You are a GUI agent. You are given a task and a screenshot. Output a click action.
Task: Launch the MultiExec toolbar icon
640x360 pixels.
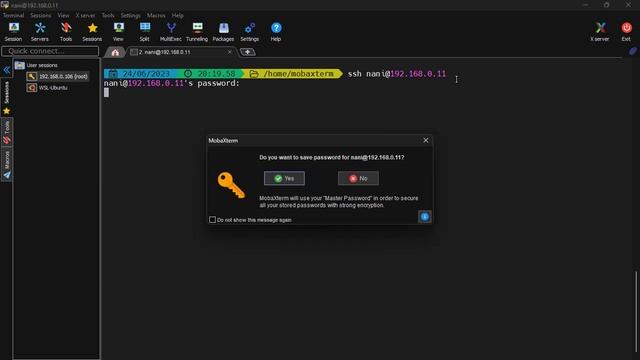(x=171, y=32)
